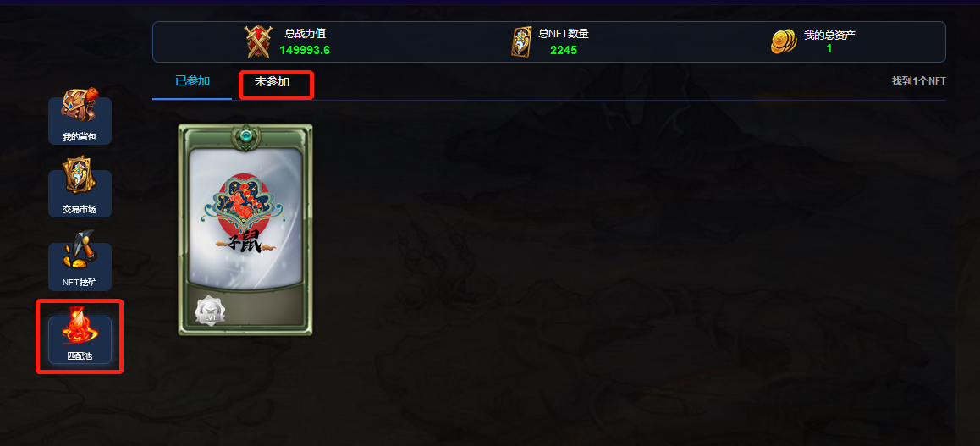Screen dimensions: 980x446
Task: Click the gold coins assets icon
Action: pos(784,41)
